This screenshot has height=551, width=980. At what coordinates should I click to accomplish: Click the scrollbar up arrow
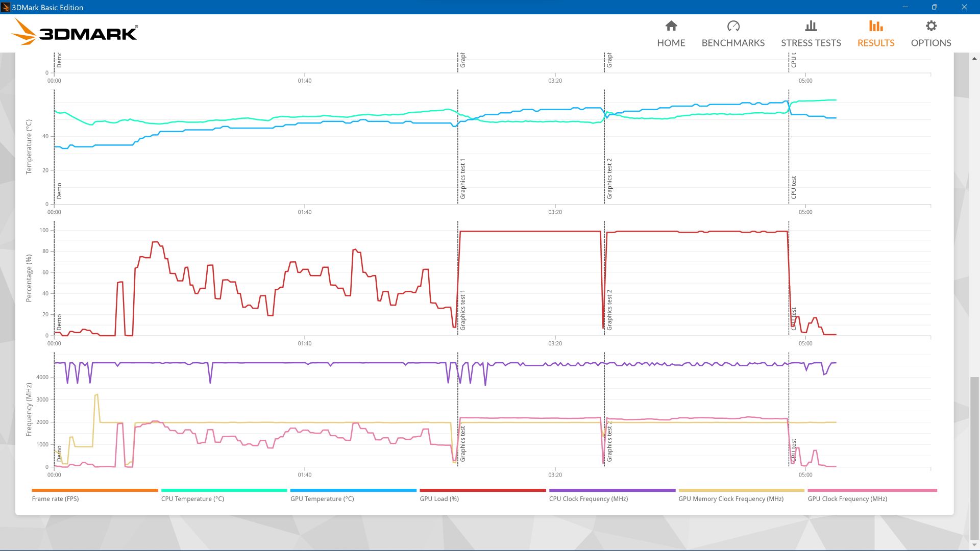point(974,59)
